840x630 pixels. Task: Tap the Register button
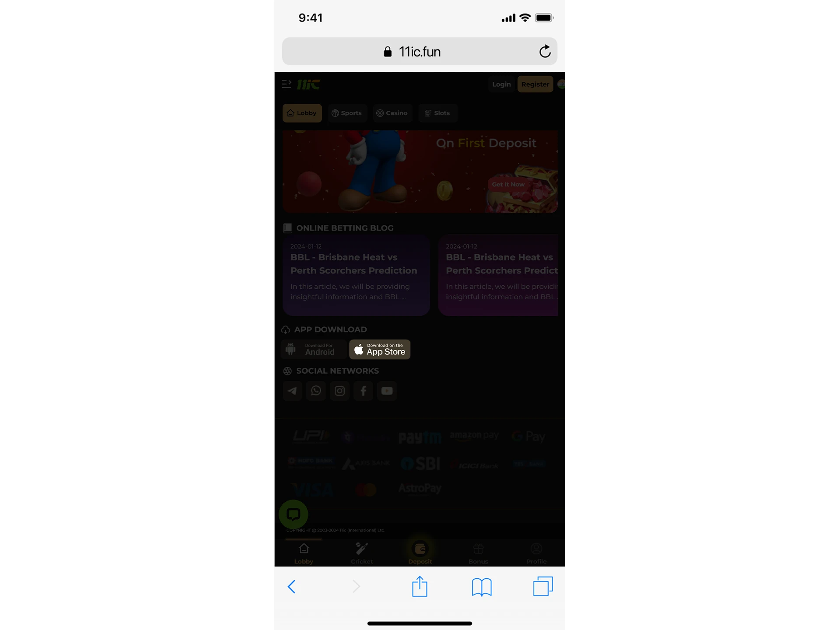[x=535, y=84]
